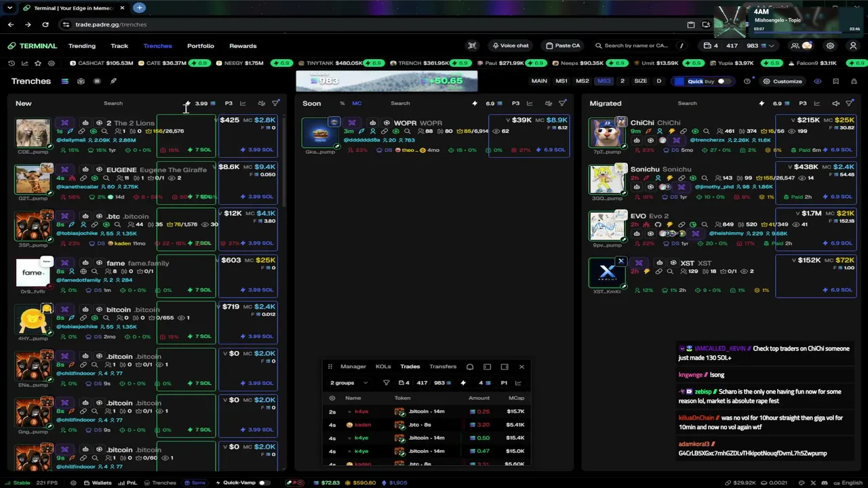Open the English language selector
This screenshot has height=488, width=868.
point(848,483)
